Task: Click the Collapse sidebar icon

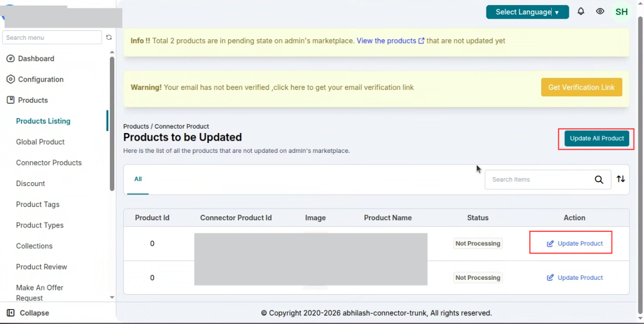Action: [10, 313]
